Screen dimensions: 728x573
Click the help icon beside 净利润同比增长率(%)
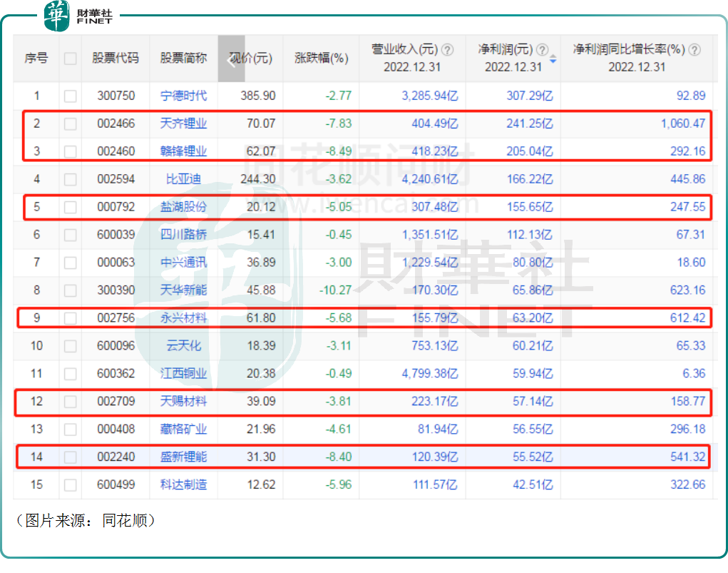(694, 49)
